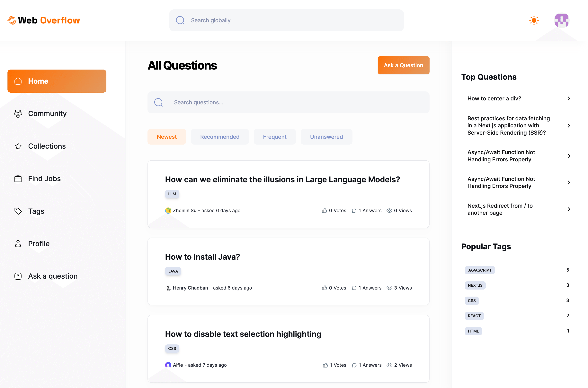
Task: Open the Find Jobs briefcase icon
Action: pyautogui.click(x=18, y=179)
